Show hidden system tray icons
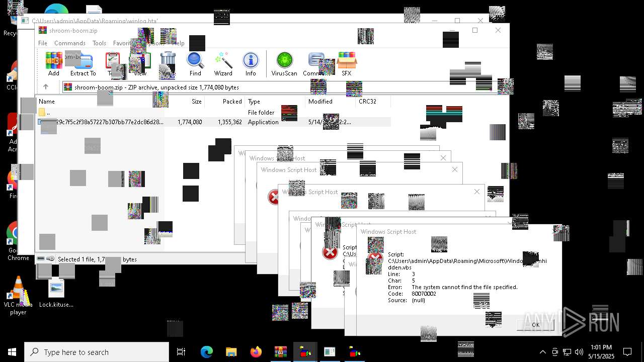Screen dimensions: 644x362 click(542, 352)
